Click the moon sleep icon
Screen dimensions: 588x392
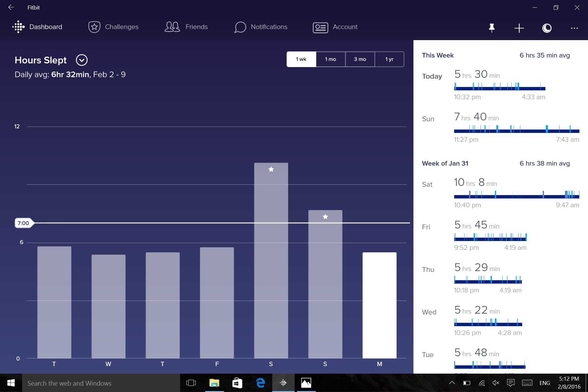pos(547,28)
